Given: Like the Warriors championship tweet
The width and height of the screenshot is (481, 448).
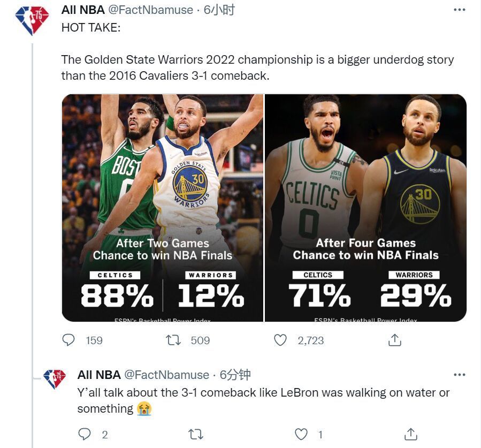Looking at the screenshot, I should coord(280,340).
